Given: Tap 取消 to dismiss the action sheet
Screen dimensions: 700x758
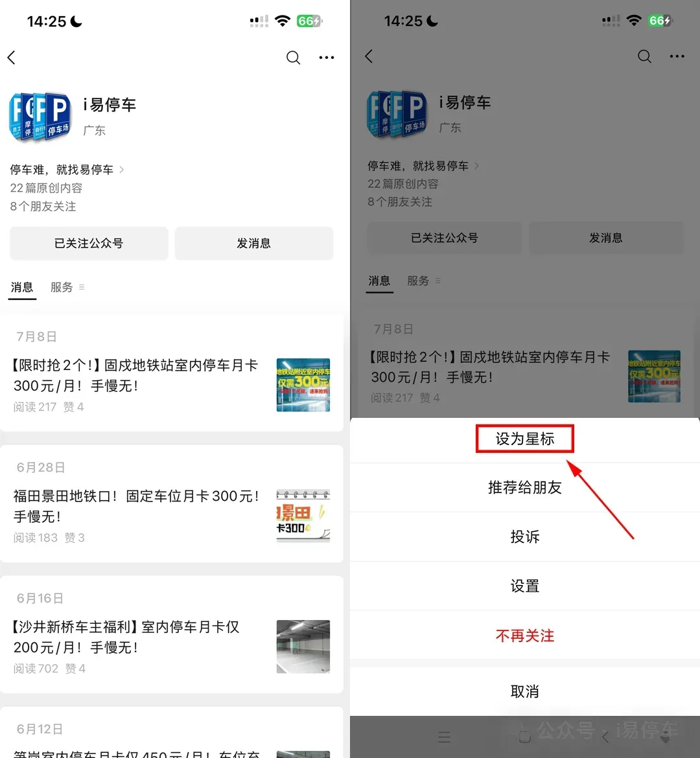Looking at the screenshot, I should point(525,691).
